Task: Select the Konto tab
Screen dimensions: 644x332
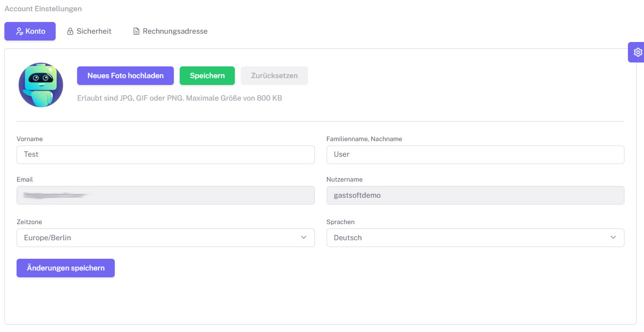Action: [x=30, y=31]
